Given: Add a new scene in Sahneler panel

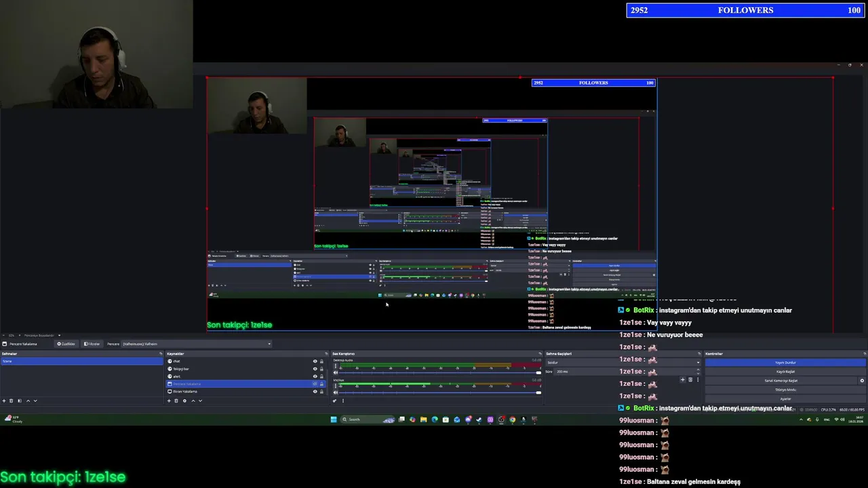Looking at the screenshot, I should tap(4, 401).
